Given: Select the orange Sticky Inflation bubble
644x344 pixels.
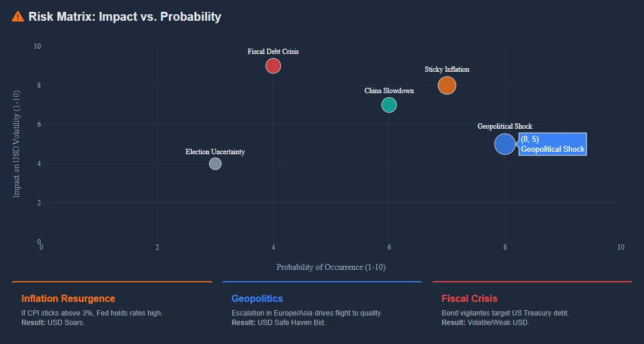Looking at the screenshot, I should coord(447,85).
